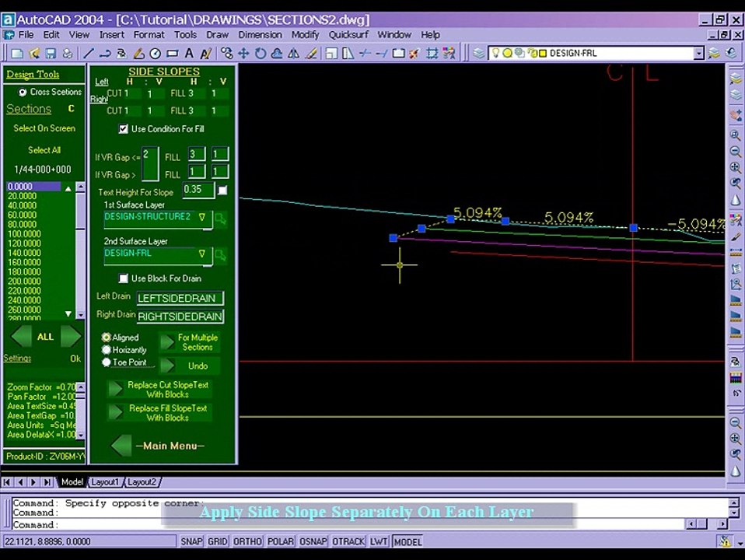Click the Undo button in Side Slopes panel

point(190,366)
